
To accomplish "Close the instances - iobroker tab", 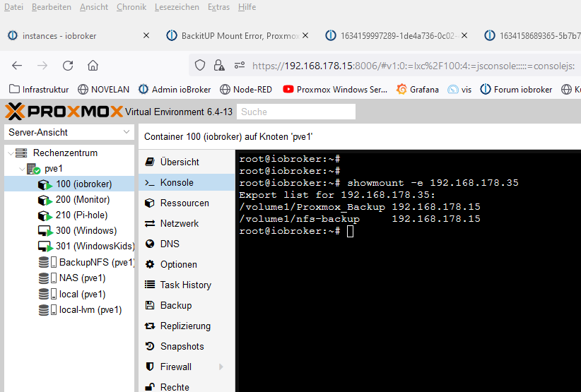I will 146,35.
